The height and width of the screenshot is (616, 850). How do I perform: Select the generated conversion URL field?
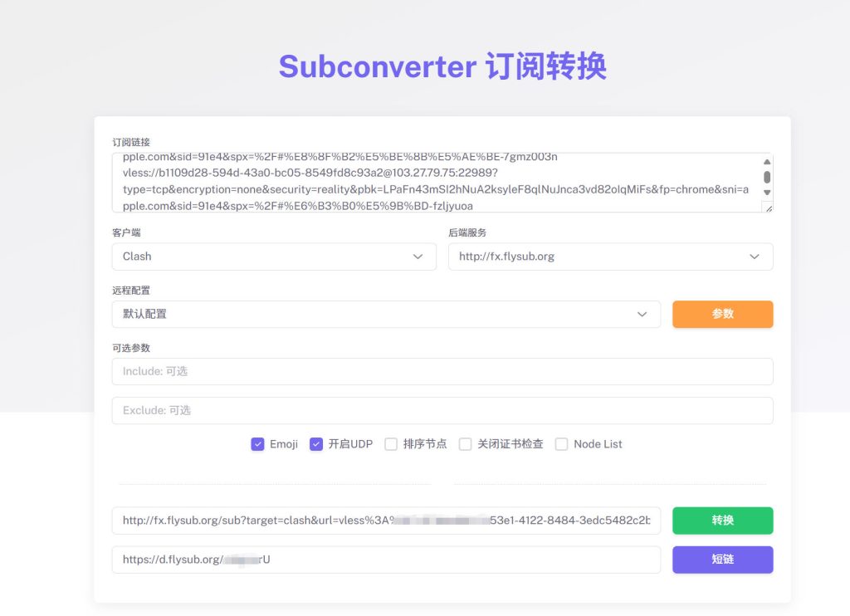(x=386, y=521)
